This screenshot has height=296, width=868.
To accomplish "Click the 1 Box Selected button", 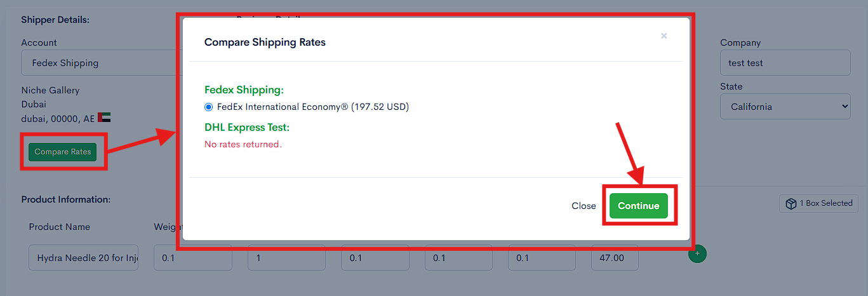I will pos(819,203).
